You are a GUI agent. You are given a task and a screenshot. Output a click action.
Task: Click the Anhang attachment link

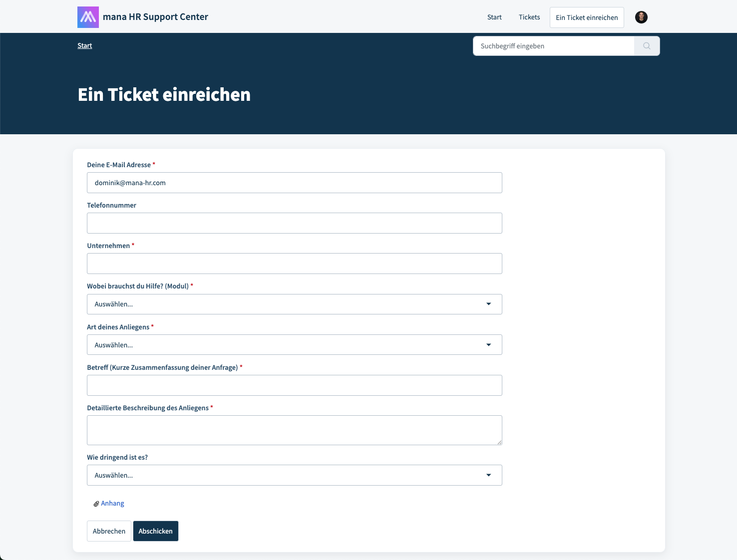point(112,503)
